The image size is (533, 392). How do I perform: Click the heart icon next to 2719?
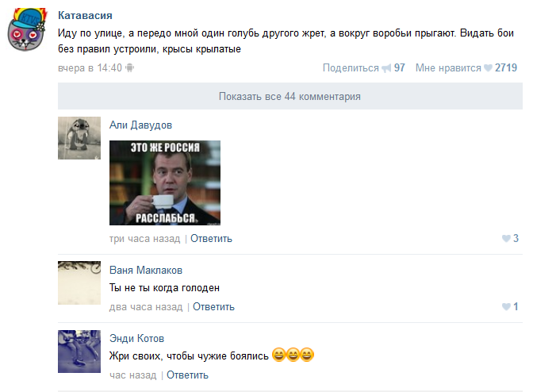pos(488,68)
